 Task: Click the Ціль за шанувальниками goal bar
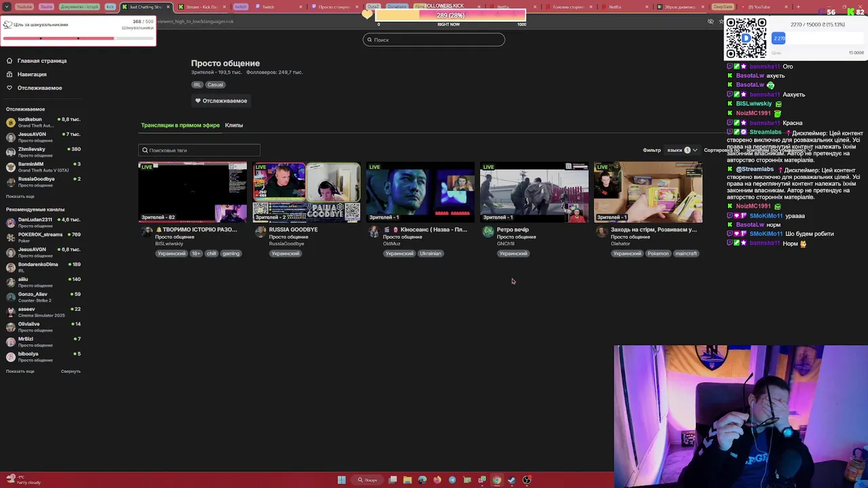[78, 38]
